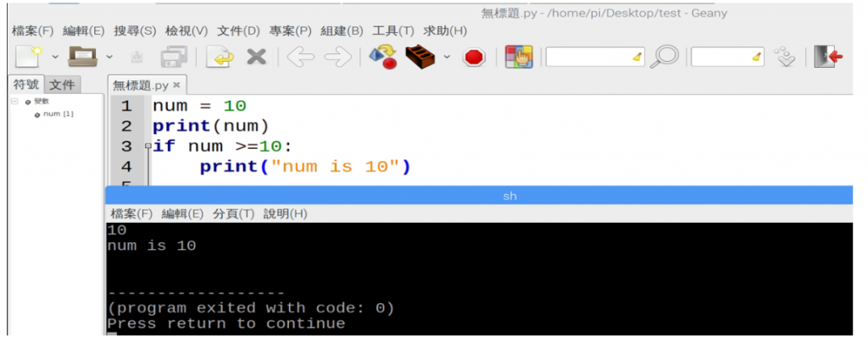Open the Build options dropdown arrow

(447, 57)
